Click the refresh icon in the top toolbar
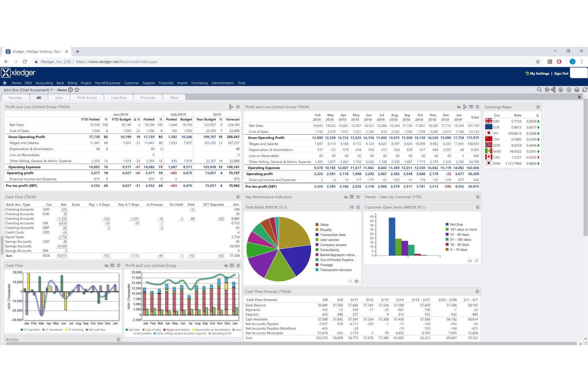This screenshot has width=588, height=392. (584, 90)
